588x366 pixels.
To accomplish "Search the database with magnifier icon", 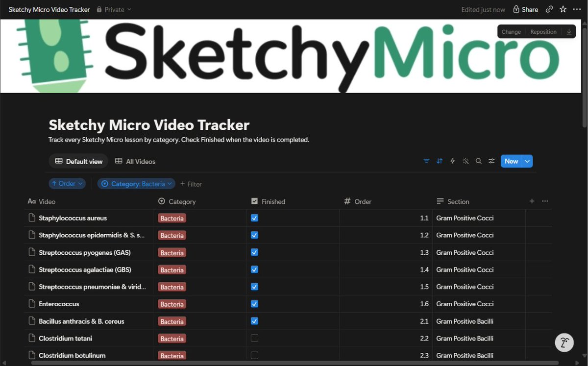I will coord(479,161).
